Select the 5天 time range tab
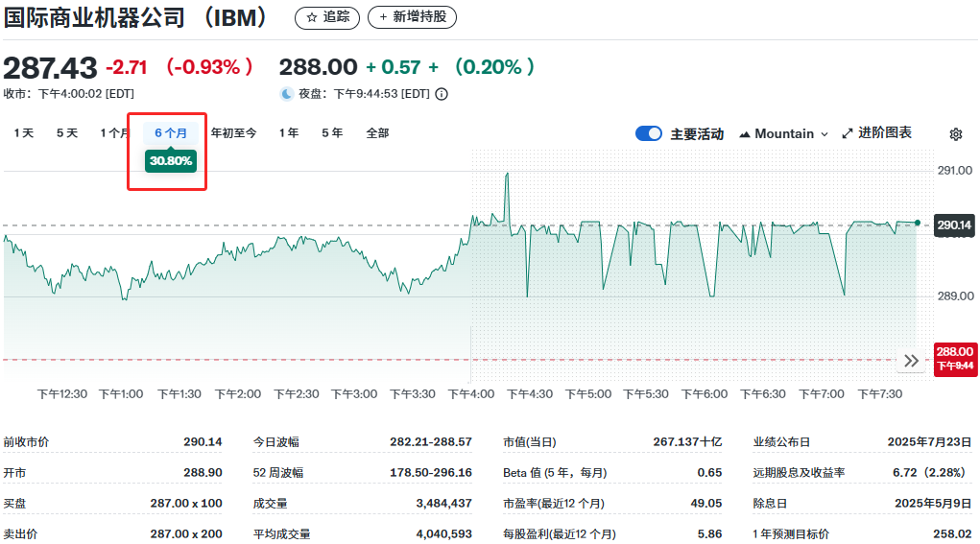Viewport: 980px width, 544px height. 67,133
